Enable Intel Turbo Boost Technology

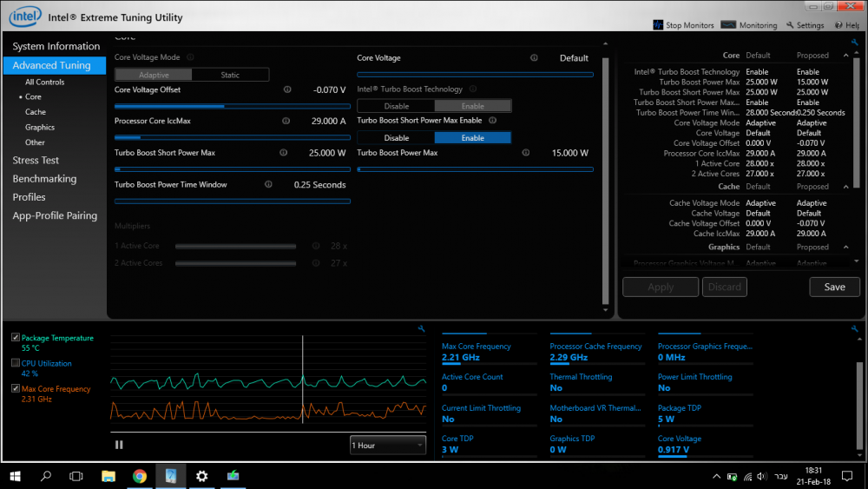pos(473,106)
